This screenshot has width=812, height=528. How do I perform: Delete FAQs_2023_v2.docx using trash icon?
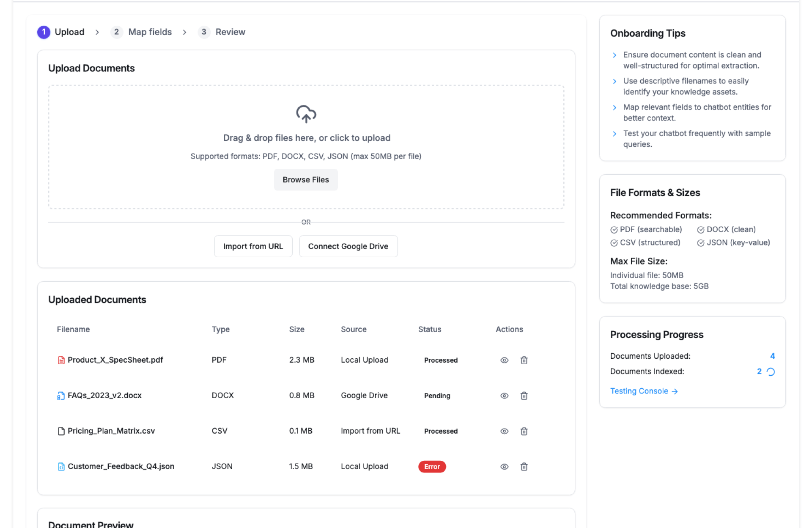pyautogui.click(x=524, y=396)
